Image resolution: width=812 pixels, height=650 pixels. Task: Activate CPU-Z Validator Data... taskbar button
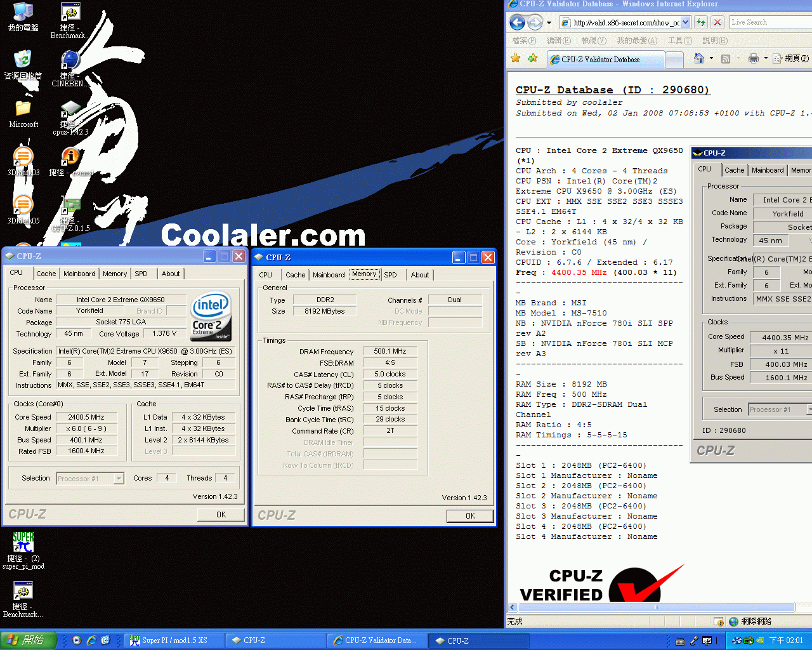coord(377,640)
